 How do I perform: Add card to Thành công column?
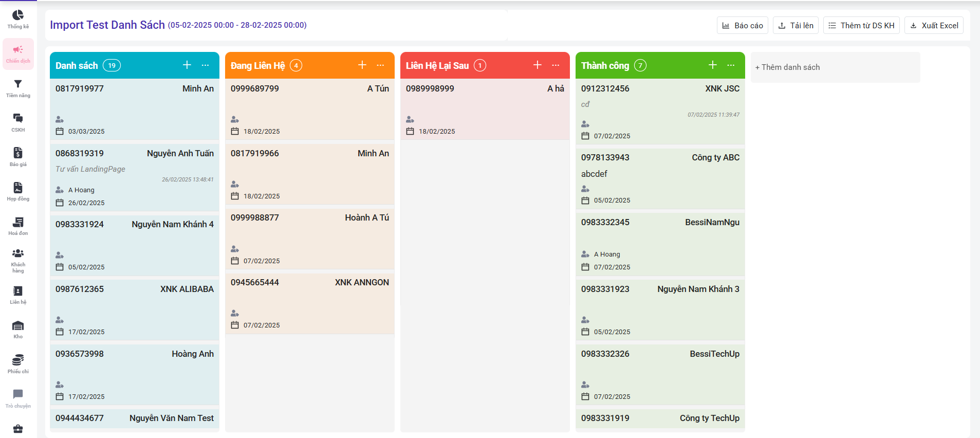point(713,65)
